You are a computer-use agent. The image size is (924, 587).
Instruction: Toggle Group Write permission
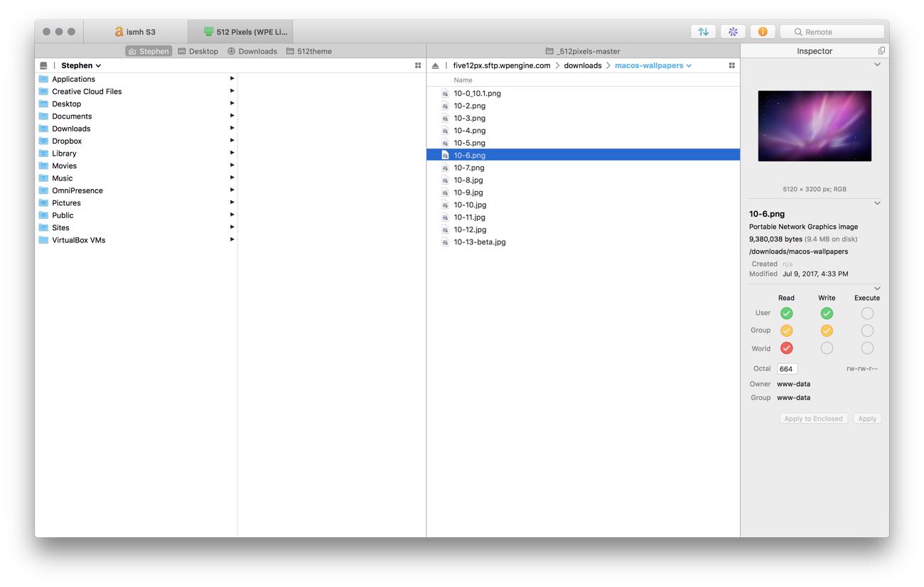click(x=827, y=330)
